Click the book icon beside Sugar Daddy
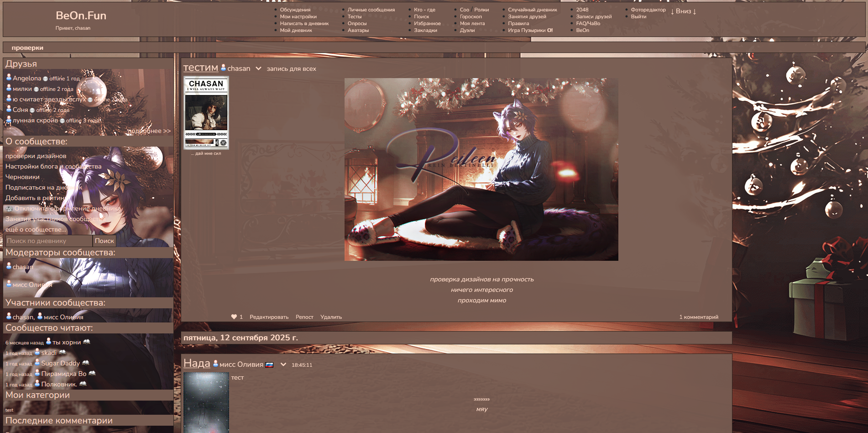 pyautogui.click(x=85, y=363)
